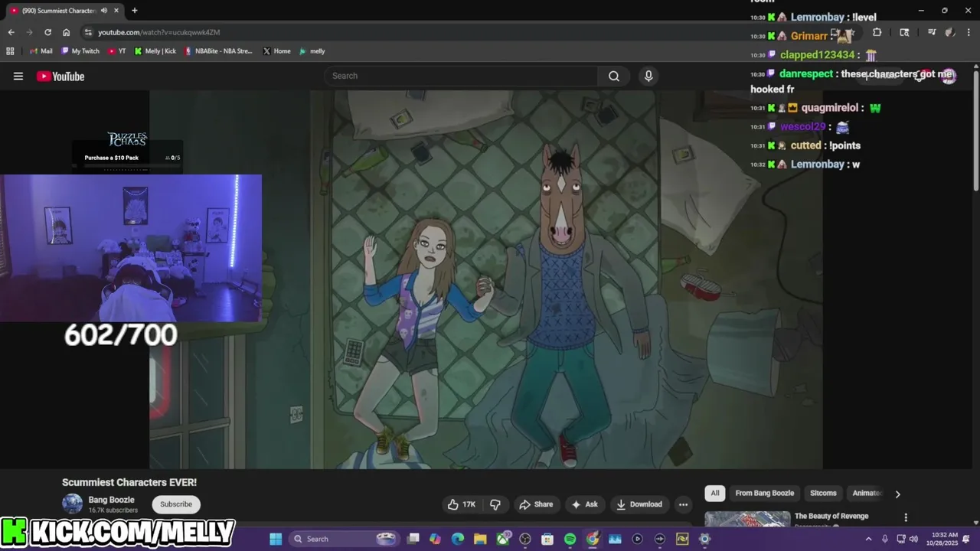Viewport: 980px width, 551px height.
Task: Open the My Twitch bookmark
Action: click(x=80, y=51)
